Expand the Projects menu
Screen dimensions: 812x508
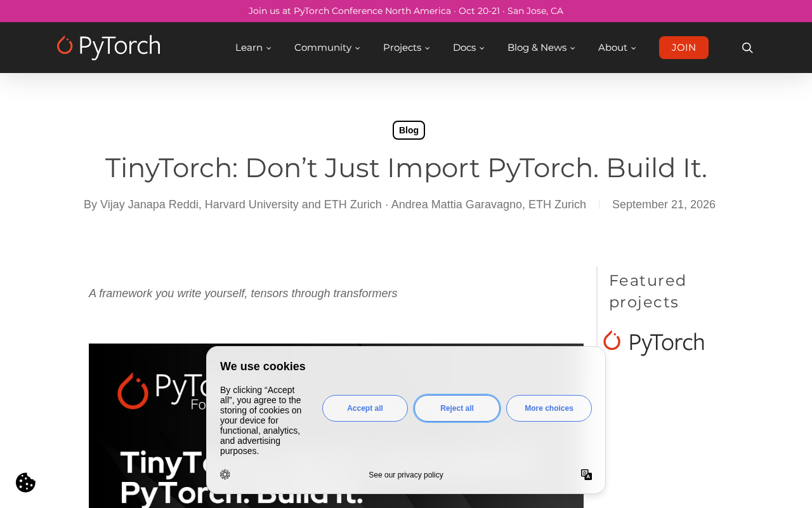[406, 48]
